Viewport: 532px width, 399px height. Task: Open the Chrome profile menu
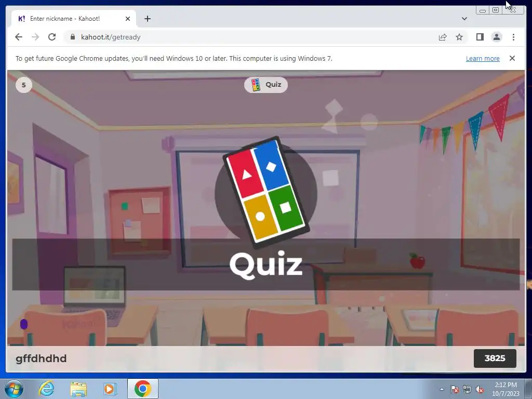point(496,37)
